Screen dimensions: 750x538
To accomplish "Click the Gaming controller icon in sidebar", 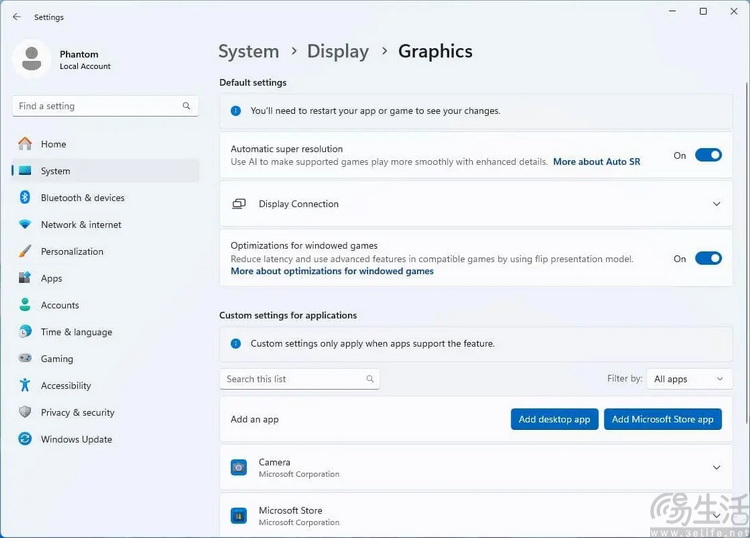I will pyautogui.click(x=25, y=358).
